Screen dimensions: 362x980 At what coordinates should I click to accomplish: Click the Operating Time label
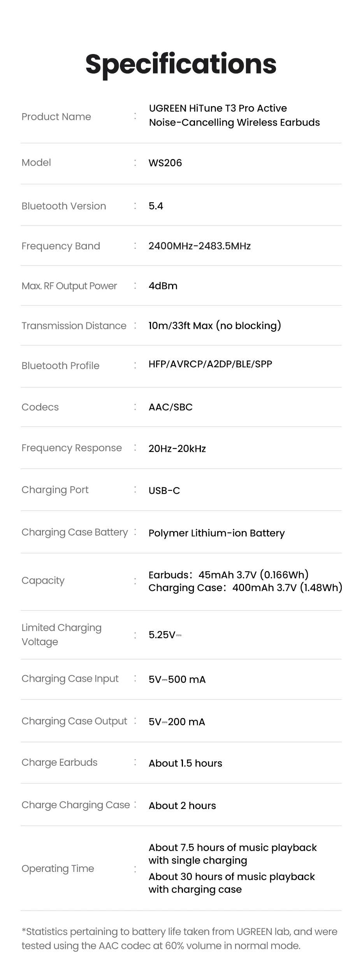58,868
